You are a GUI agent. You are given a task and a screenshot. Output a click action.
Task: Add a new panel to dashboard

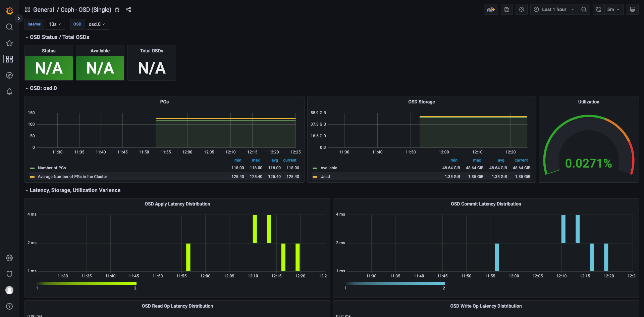click(x=491, y=9)
